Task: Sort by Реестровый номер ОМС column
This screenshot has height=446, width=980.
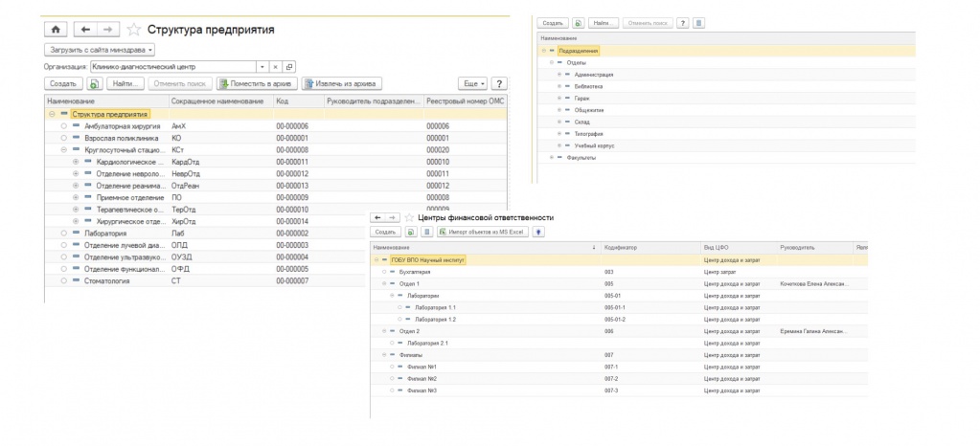Action: pyautogui.click(x=465, y=101)
